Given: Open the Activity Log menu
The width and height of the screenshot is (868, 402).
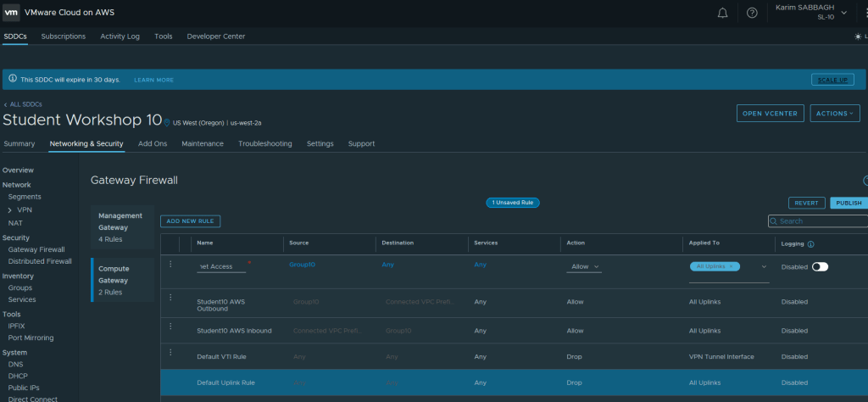Looking at the screenshot, I should coord(120,36).
